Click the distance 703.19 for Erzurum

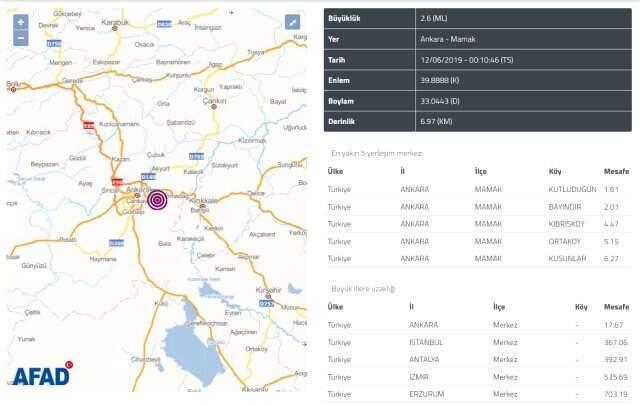[x=616, y=394]
